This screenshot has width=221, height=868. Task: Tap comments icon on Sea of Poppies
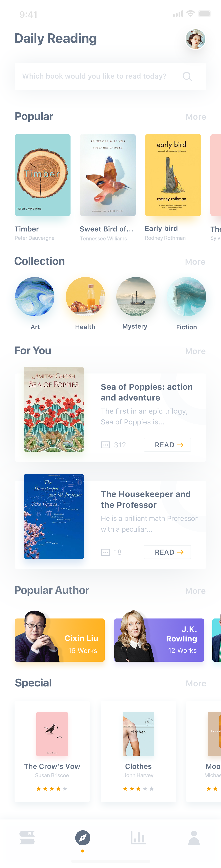tap(105, 445)
